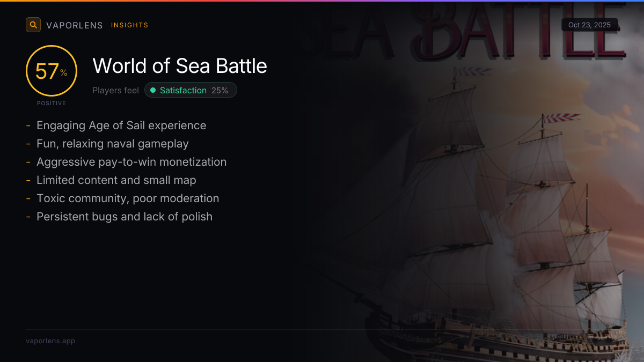Screen dimensions: 644x362
Task: Select "Fun, relaxing naval gameplay" point
Action: (113, 144)
